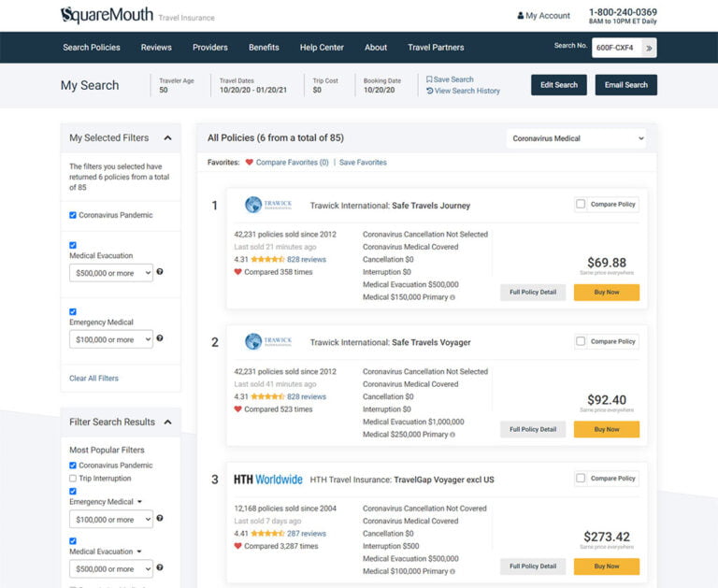
Task: Click the help icon beside the $100,000 Emergency Medical selected filter
Action: [x=160, y=338]
